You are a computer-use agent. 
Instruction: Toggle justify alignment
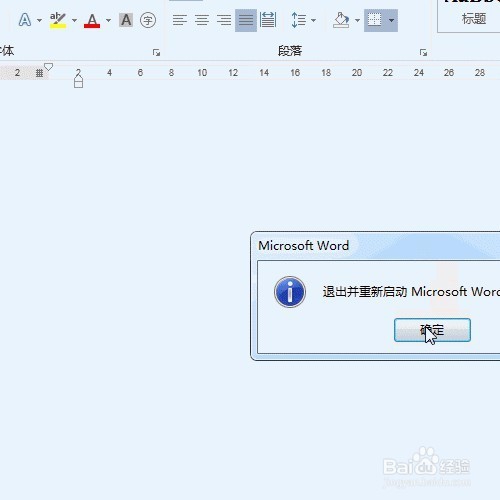pos(246,20)
